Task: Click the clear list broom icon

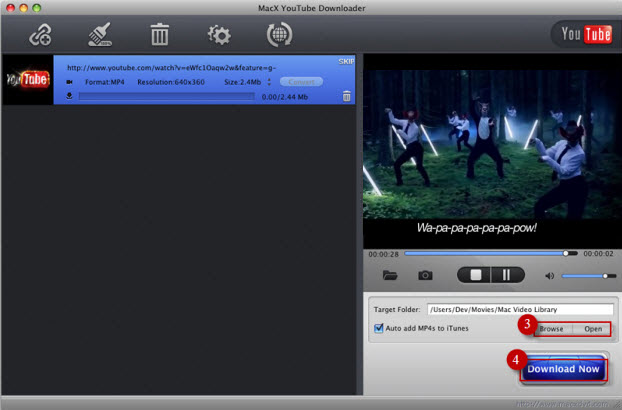Action: click(x=100, y=35)
